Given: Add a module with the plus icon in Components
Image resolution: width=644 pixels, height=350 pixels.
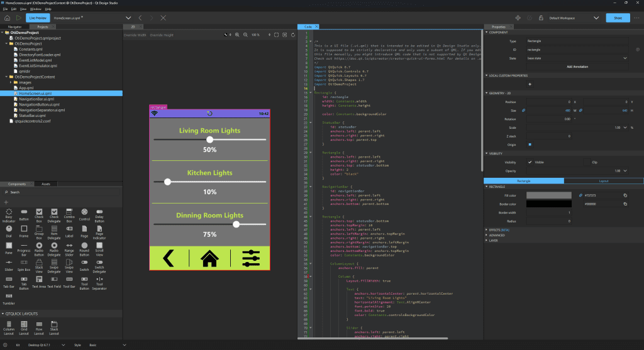Looking at the screenshot, I should [x=6, y=202].
